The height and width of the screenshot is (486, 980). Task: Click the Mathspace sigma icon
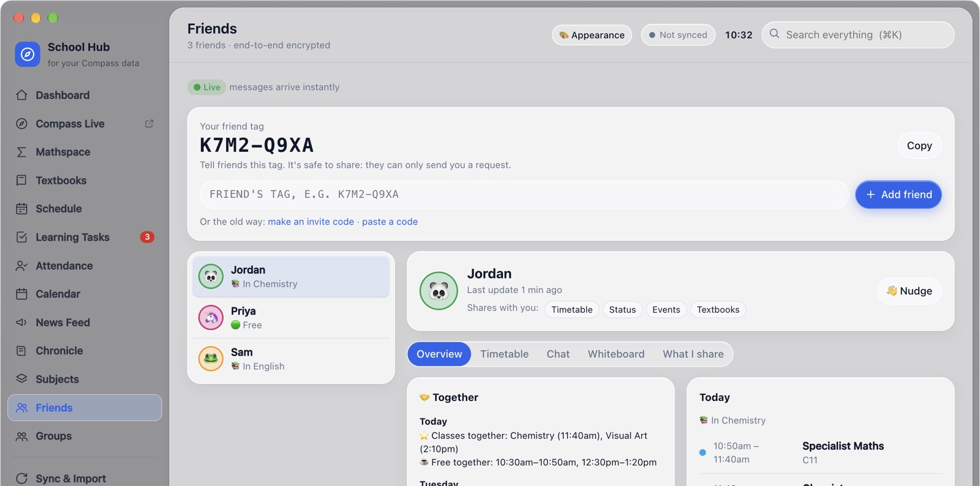point(21,152)
